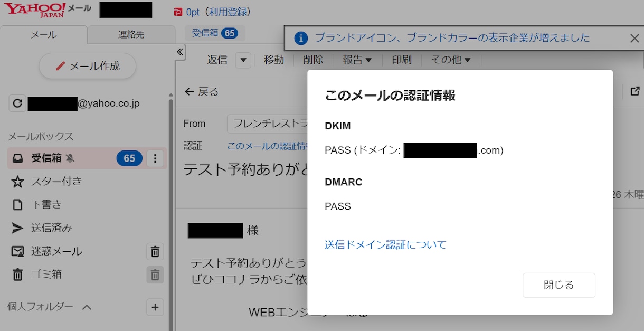Image resolution: width=644 pixels, height=331 pixels.
Task: Click the 移動 toolbar button
Action: coord(274,60)
